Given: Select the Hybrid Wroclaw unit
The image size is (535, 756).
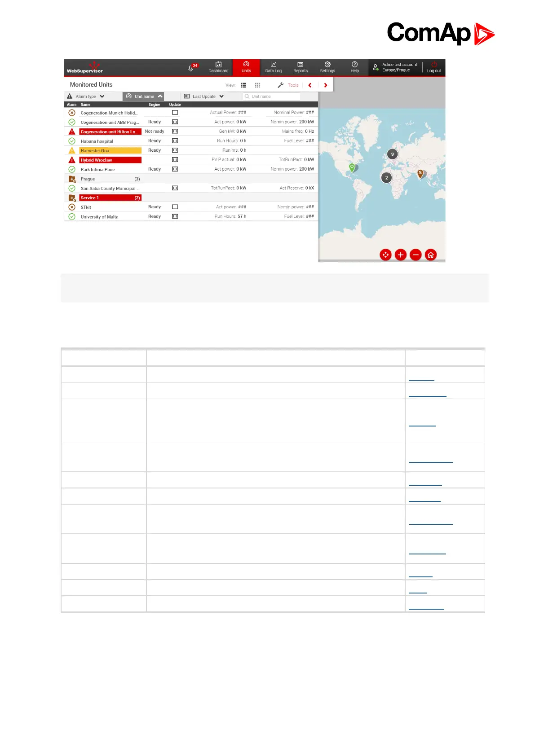Looking at the screenshot, I should (110, 160).
